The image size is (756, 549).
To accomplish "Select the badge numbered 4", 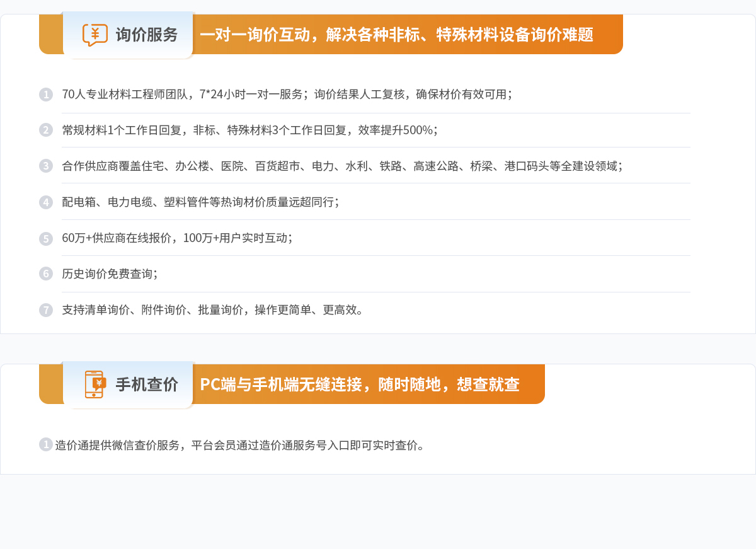I will (45, 202).
